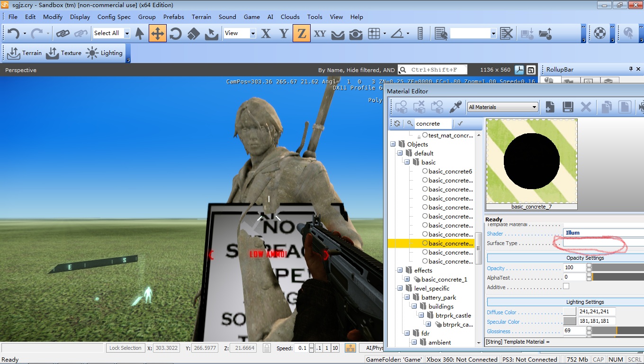This screenshot has width=644, height=364.
Task: Toggle the AI/Physics button
Action: click(374, 348)
